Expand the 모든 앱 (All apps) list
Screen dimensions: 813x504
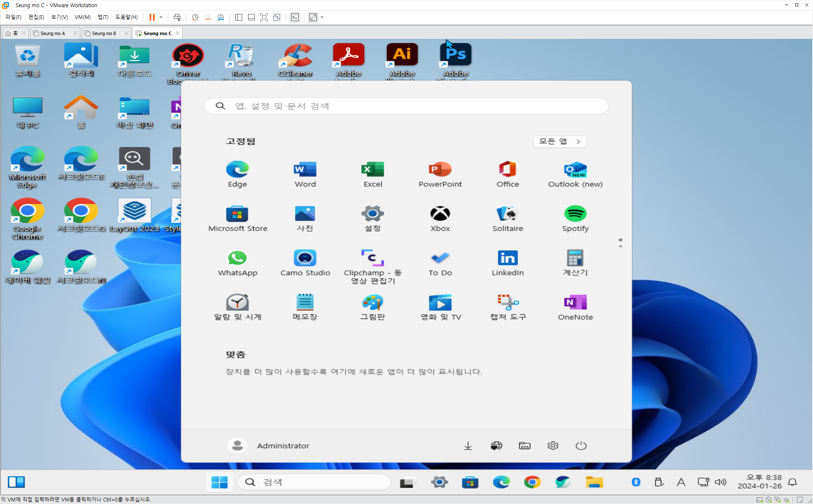(x=559, y=142)
